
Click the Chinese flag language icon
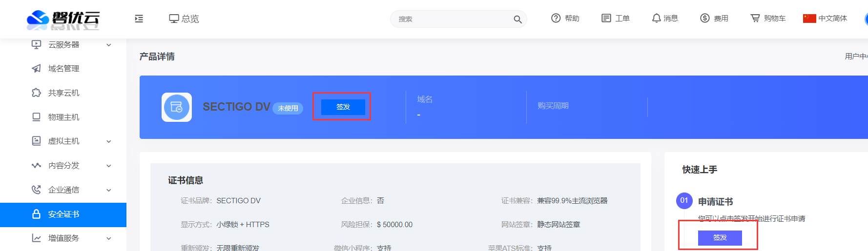click(x=809, y=19)
